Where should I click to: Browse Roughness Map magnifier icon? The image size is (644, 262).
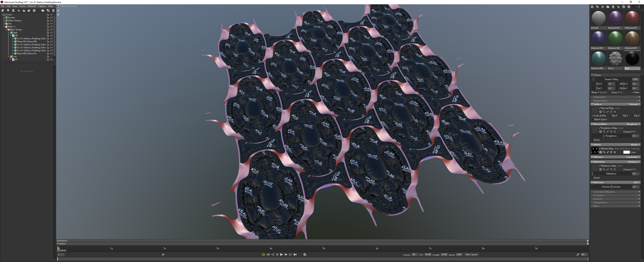604,132
